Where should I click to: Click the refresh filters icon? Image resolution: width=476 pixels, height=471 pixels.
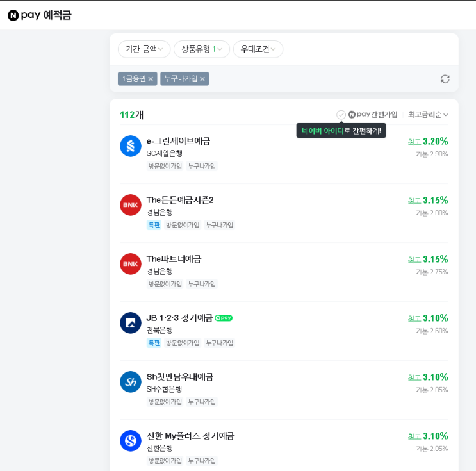click(x=445, y=79)
